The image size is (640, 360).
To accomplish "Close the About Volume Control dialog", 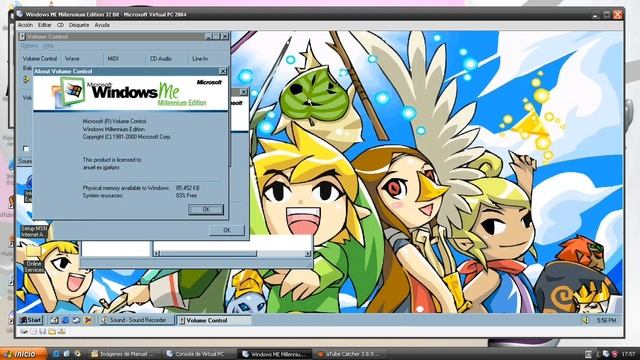I will pos(222,71).
